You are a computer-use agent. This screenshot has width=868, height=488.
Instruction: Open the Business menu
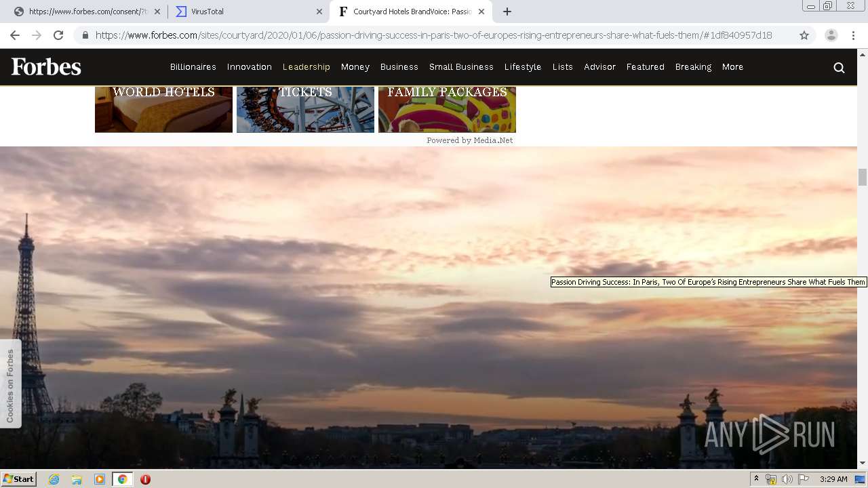(399, 67)
